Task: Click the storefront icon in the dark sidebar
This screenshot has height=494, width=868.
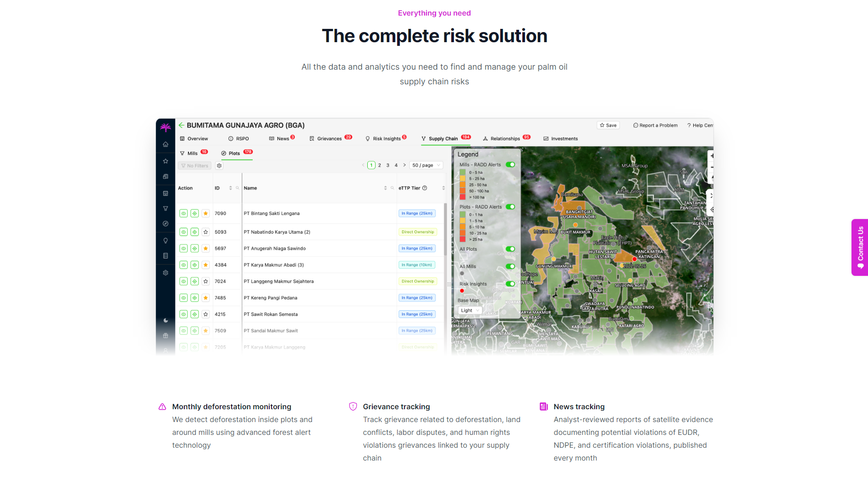Action: [166, 193]
